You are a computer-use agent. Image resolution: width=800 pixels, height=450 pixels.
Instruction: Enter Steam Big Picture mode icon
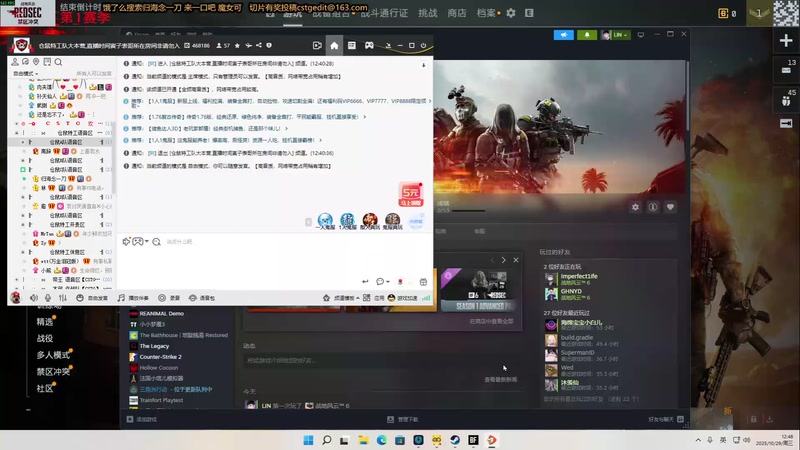[x=641, y=35]
